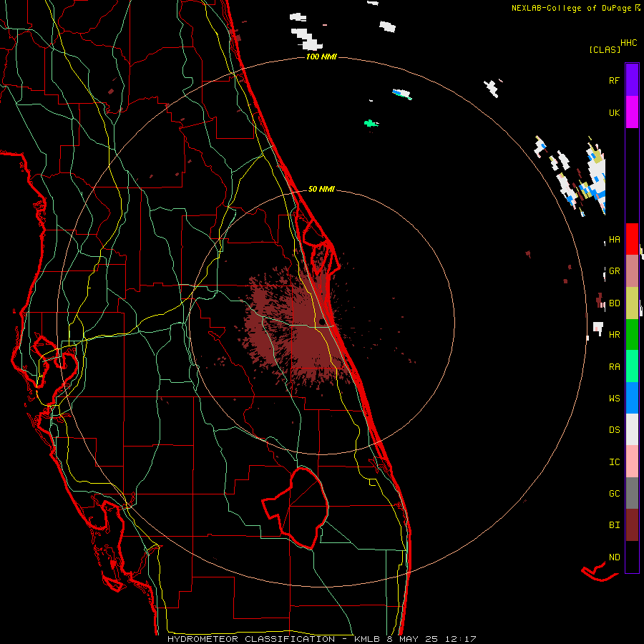Click the RA legend label

[x=614, y=367]
